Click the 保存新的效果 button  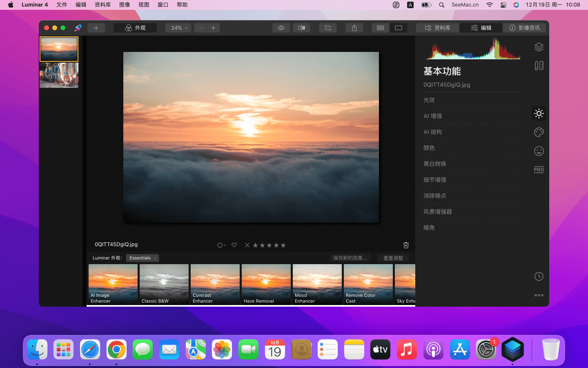point(350,258)
